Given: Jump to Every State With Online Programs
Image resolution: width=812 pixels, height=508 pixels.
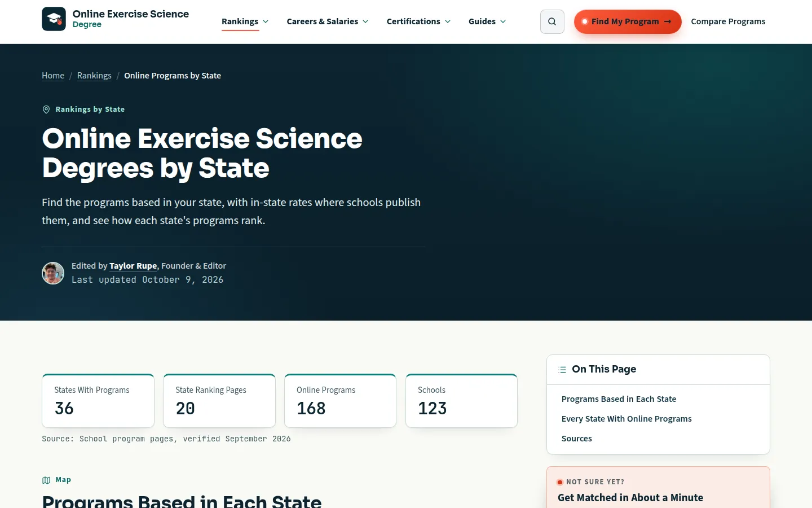Looking at the screenshot, I should [x=626, y=419].
